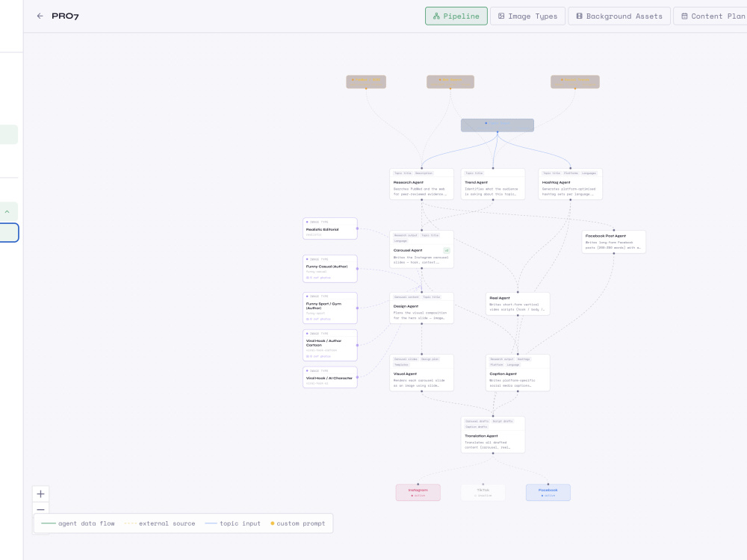Click the 'Templates' tag on Visual Agent
The height and width of the screenshot is (560, 747).
point(401,365)
